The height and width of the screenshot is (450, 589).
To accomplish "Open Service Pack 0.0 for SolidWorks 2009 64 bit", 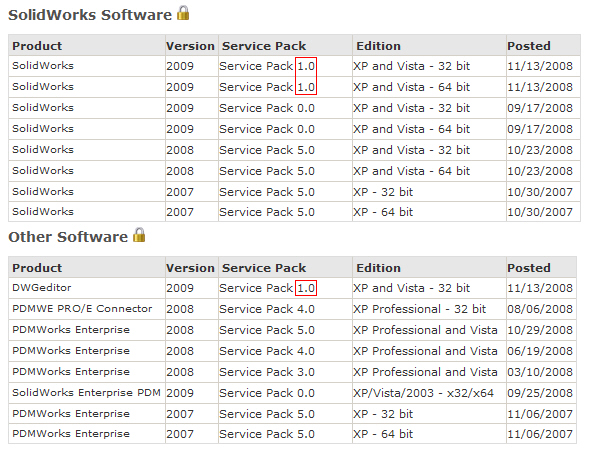I will [267, 129].
